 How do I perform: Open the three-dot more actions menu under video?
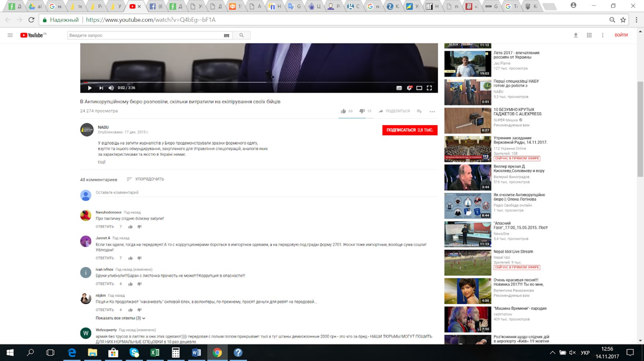[x=432, y=111]
